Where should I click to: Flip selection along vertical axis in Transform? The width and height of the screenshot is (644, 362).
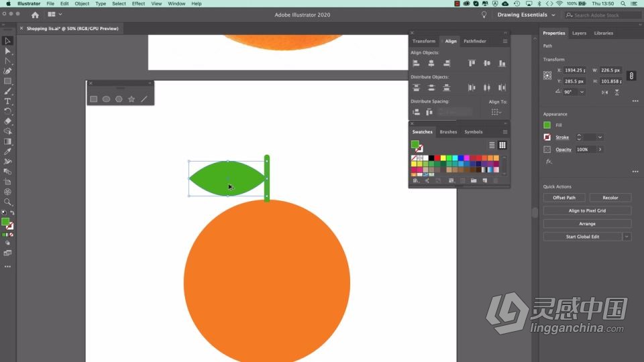pos(617,93)
